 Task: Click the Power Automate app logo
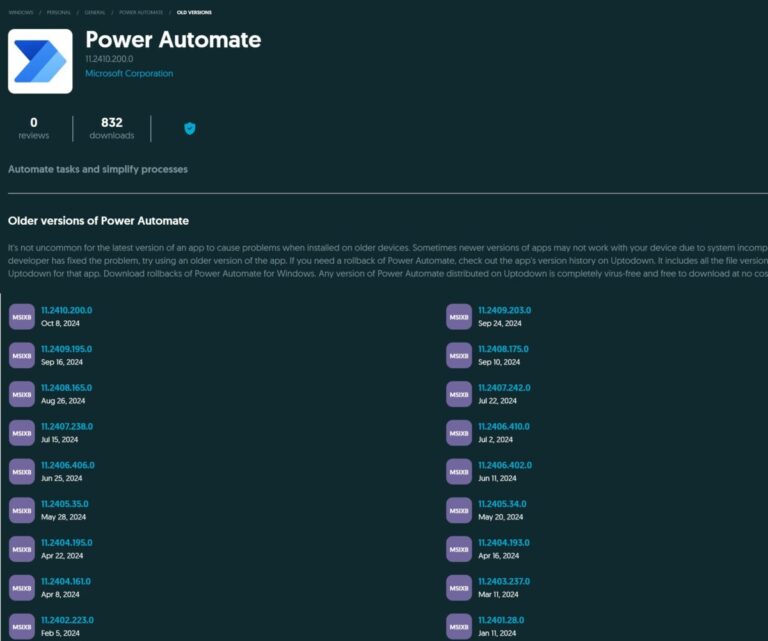click(x=40, y=61)
